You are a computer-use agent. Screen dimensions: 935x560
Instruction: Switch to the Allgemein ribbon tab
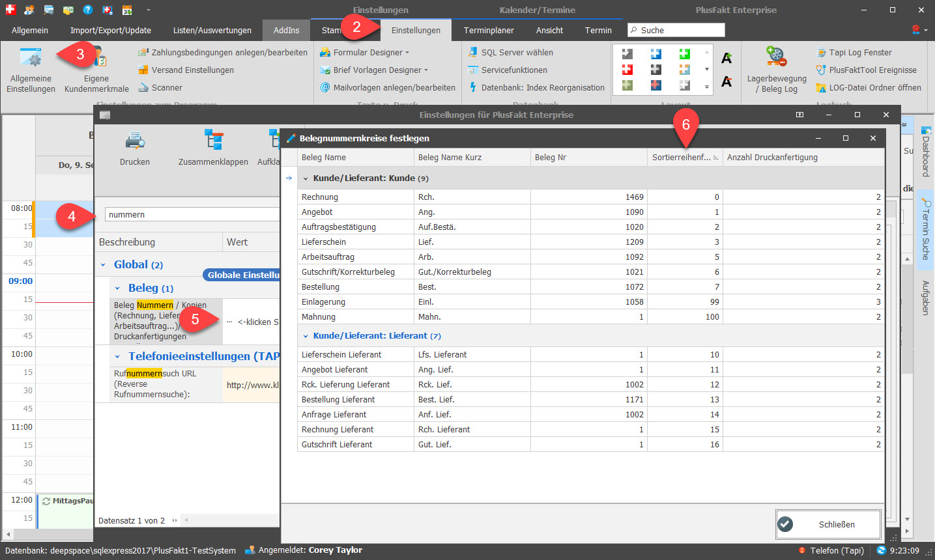click(30, 30)
